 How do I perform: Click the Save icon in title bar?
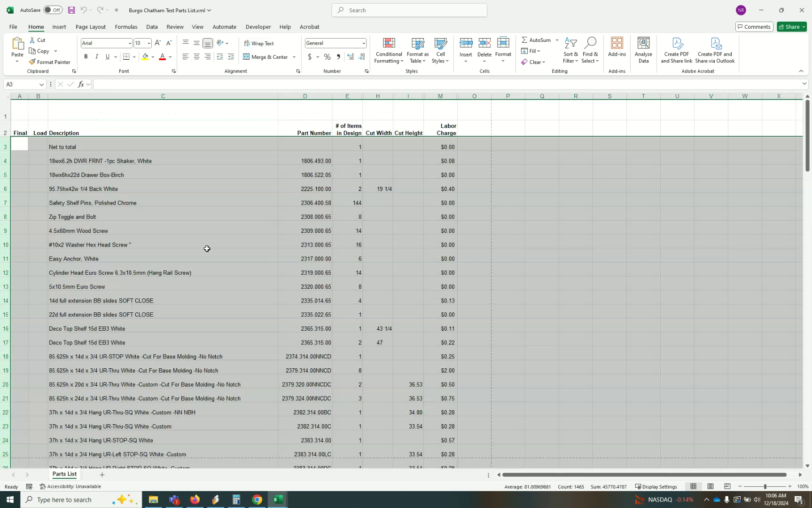(x=71, y=10)
